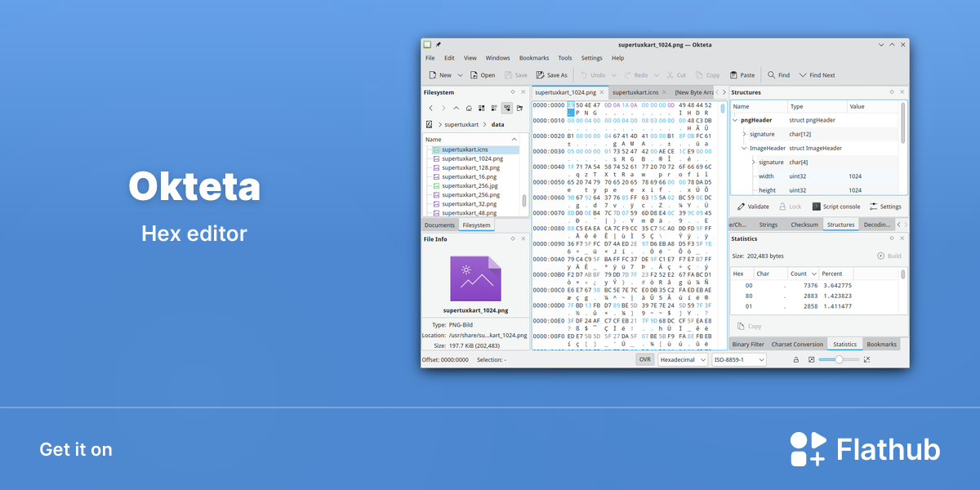Sort statistics by Count column
Image resolution: width=980 pixels, height=490 pixels.
(x=802, y=274)
